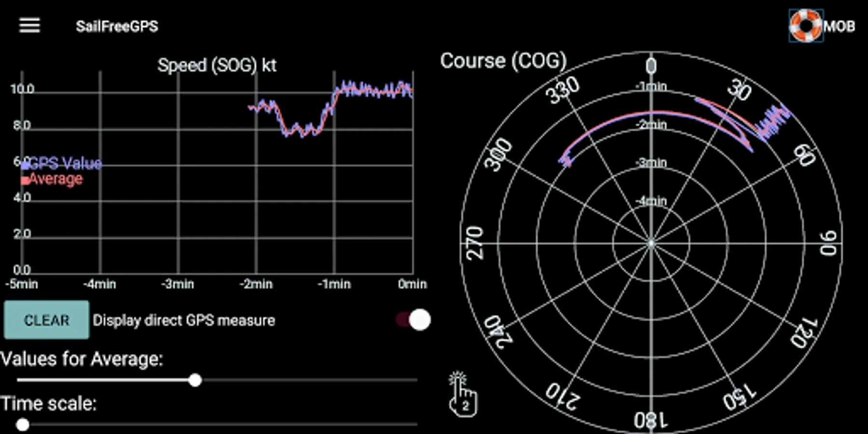The width and height of the screenshot is (868, 434).
Task: Click the -1min ring label on compass
Action: point(651,86)
